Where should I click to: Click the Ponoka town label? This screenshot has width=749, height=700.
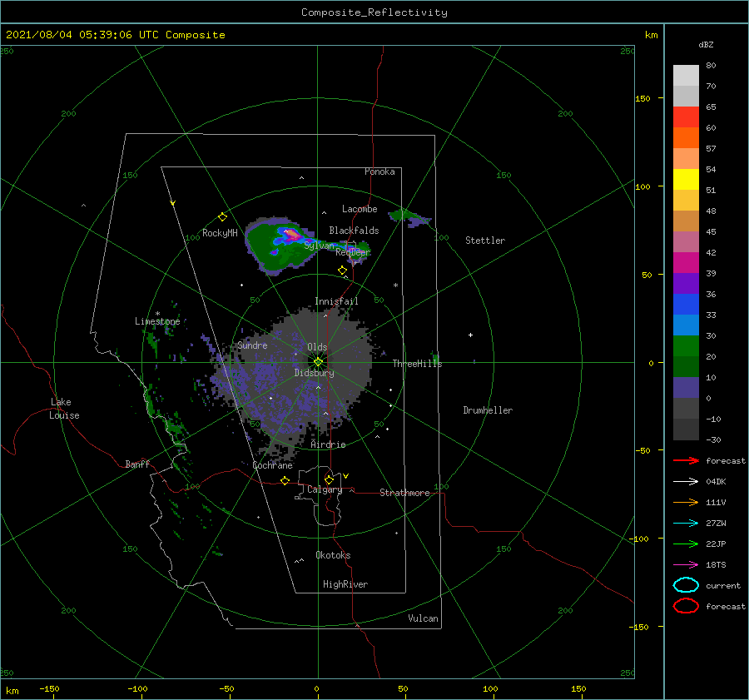(379, 171)
